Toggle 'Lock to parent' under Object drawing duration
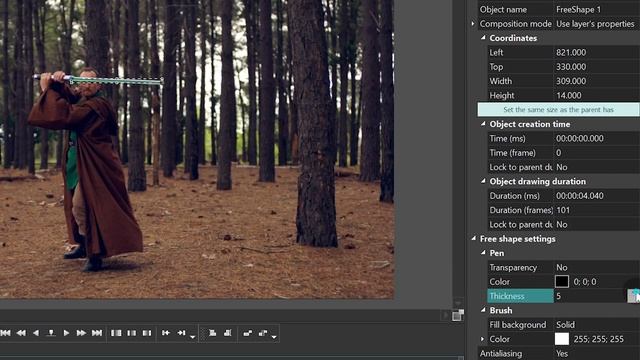The width and height of the screenshot is (640, 360). (596, 224)
